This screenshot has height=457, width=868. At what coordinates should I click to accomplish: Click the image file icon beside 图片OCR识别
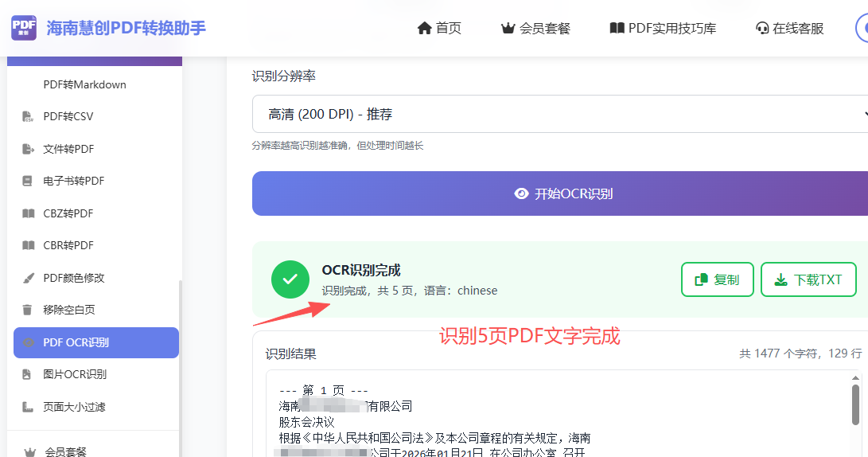[x=26, y=374]
